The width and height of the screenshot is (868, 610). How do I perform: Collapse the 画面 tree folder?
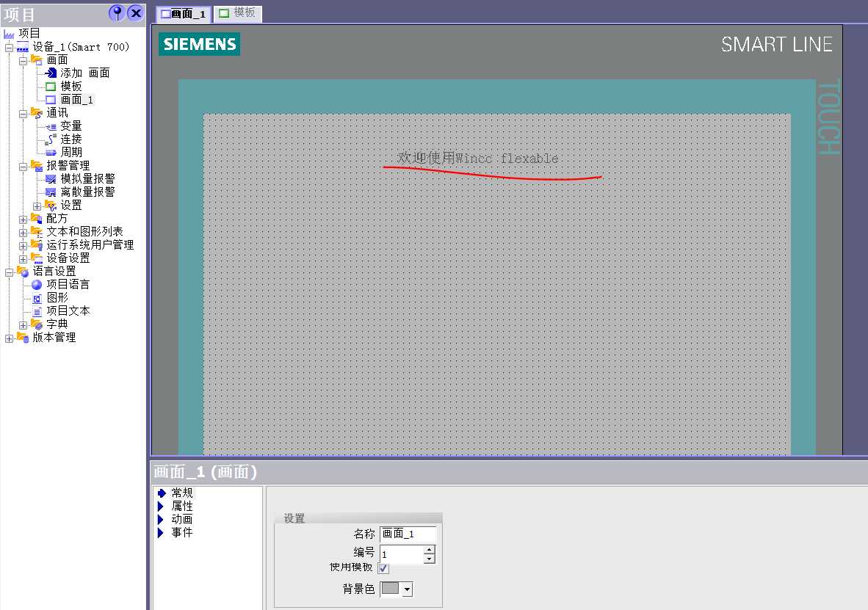tap(23, 61)
